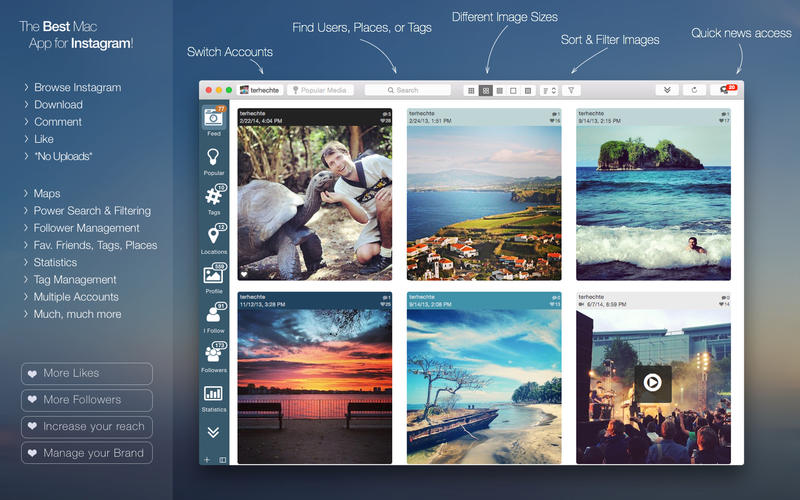This screenshot has height=500, width=800.
Task: Open news notifications with red badge
Action: tap(726, 90)
